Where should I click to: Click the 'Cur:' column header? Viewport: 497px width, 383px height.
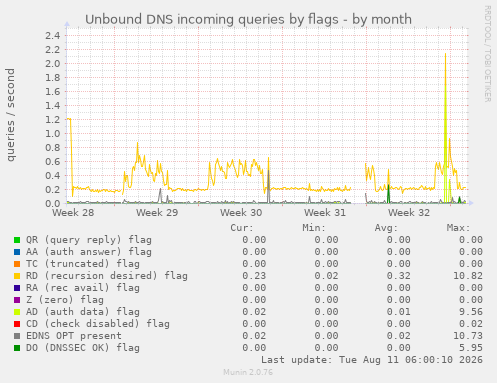pos(242,228)
